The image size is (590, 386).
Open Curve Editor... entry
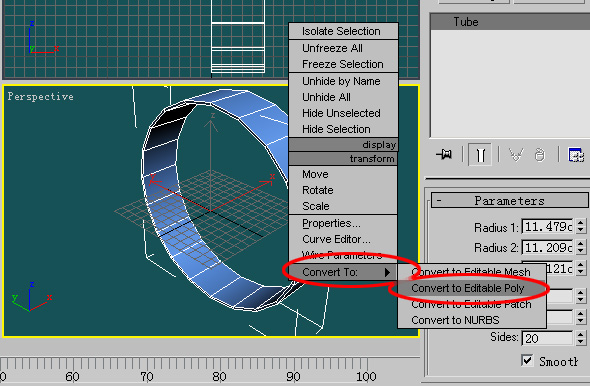point(336,239)
